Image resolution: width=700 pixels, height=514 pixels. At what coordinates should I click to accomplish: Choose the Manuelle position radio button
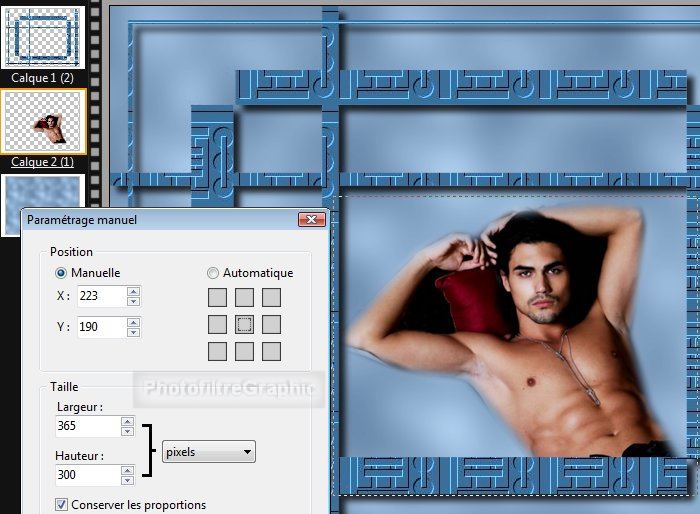(x=62, y=273)
